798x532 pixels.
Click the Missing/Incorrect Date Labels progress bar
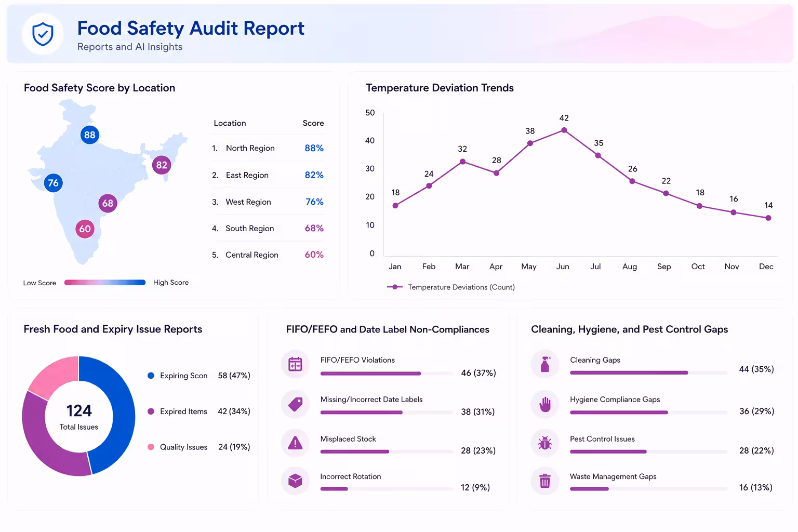coord(387,413)
